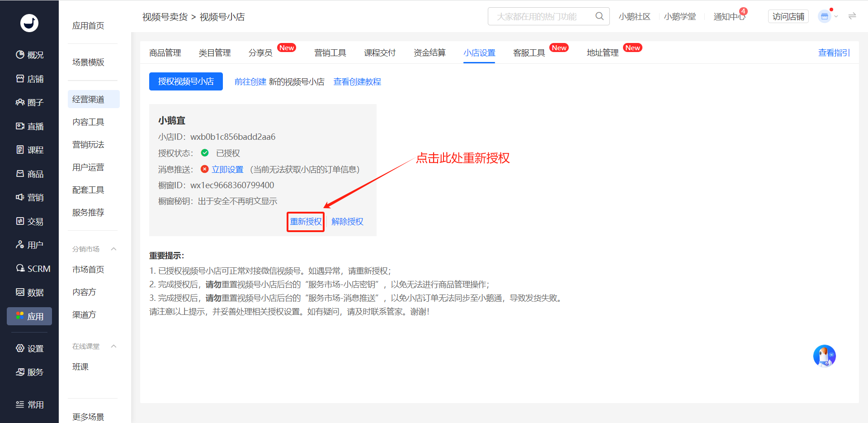Switch to the 分享员 tab
Image resolution: width=868 pixels, height=423 pixels.
260,53
